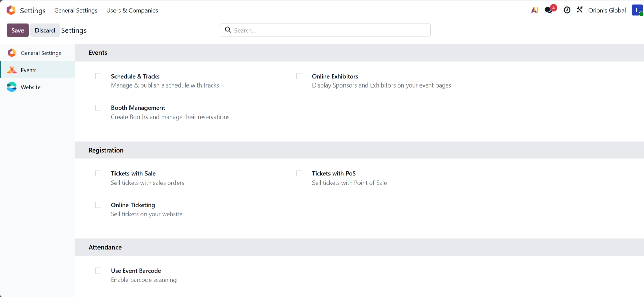Click 'Sell tickets on your website' text
This screenshot has width=644, height=297.
[147, 214]
